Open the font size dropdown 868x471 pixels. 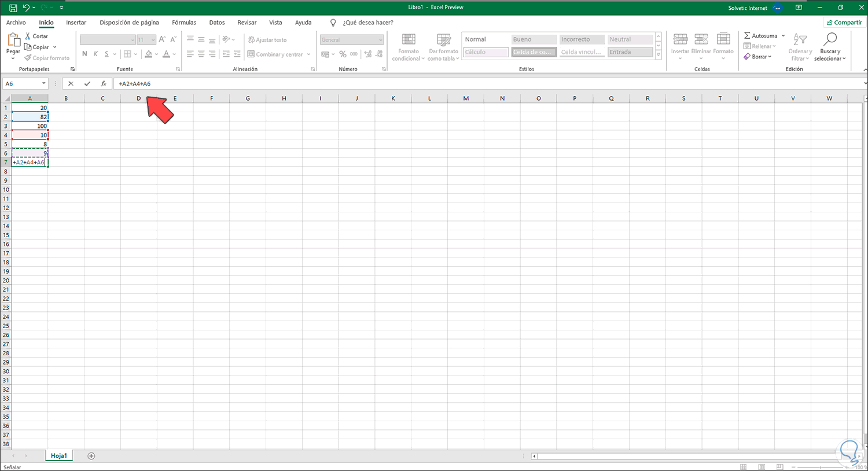[153, 40]
